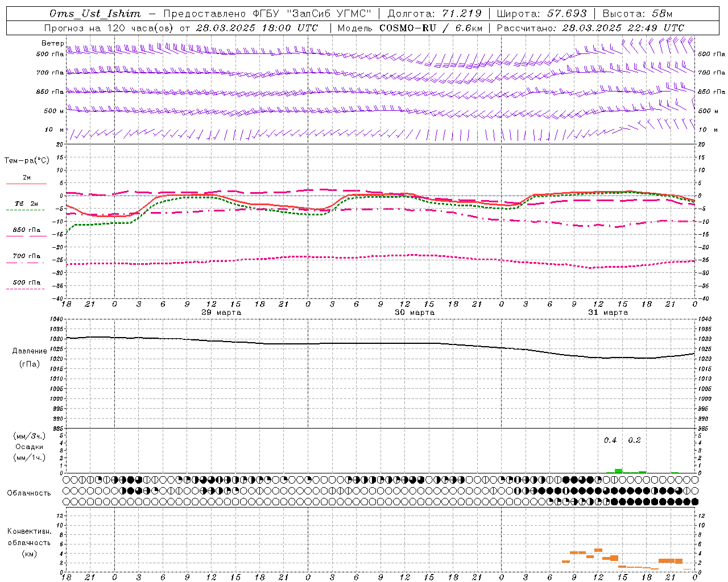The image size is (728, 582).
Task: Click the 2м legend entry for temperature
Action: click(x=27, y=178)
